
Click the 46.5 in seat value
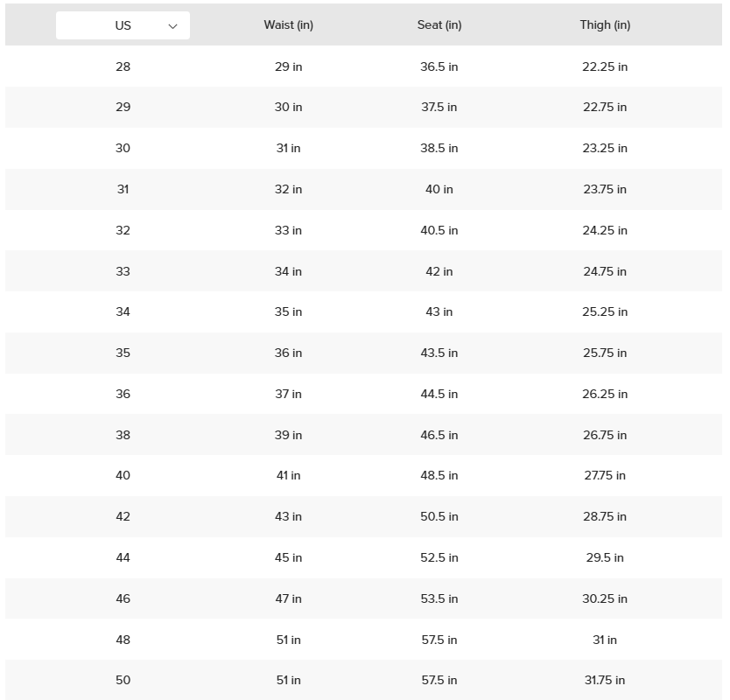point(439,435)
